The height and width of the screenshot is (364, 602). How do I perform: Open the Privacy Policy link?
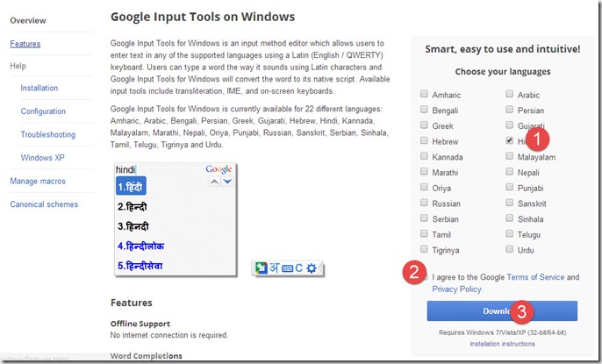click(x=457, y=289)
